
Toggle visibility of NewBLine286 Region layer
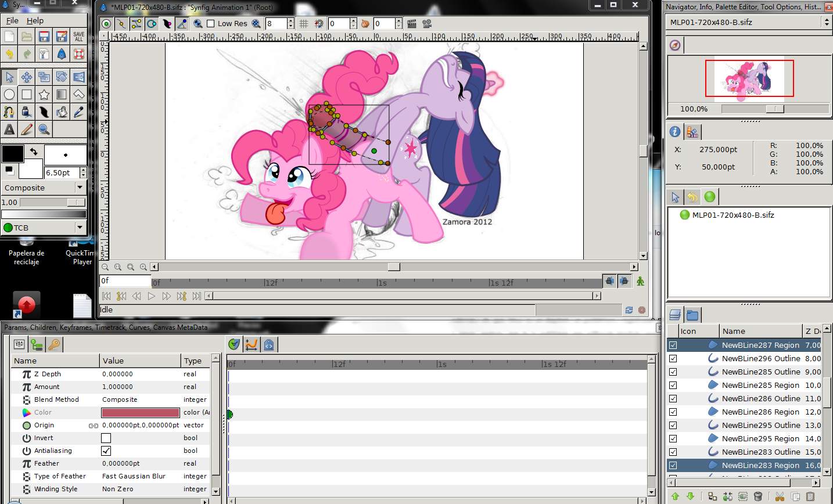[x=673, y=412]
